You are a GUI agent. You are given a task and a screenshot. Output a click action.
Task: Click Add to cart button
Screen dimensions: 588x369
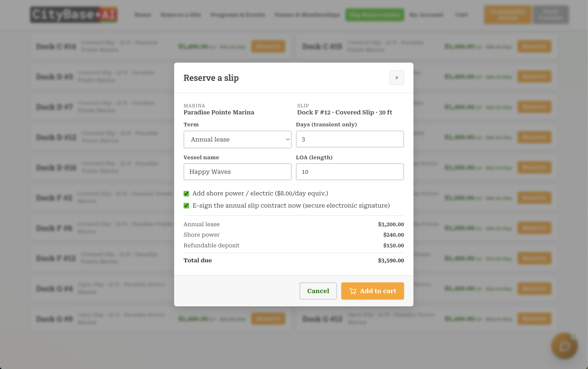pos(372,291)
